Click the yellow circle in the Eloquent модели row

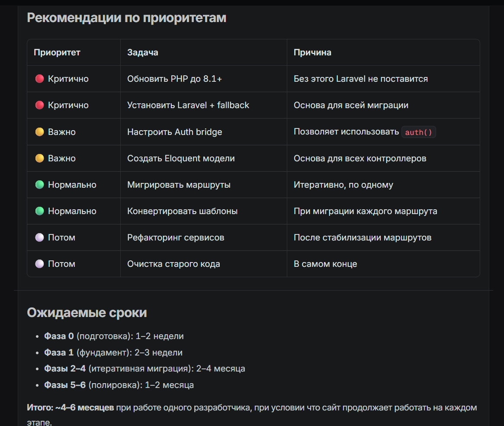(x=40, y=158)
